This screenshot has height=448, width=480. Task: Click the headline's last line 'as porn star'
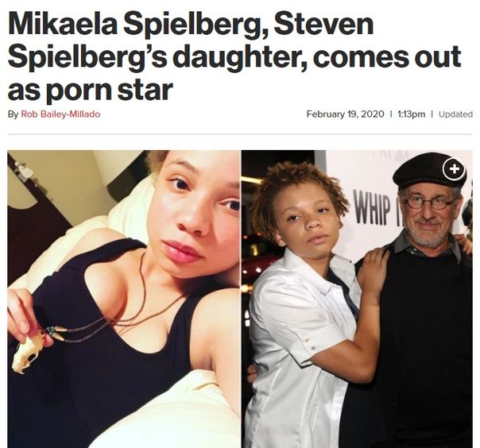click(91, 89)
